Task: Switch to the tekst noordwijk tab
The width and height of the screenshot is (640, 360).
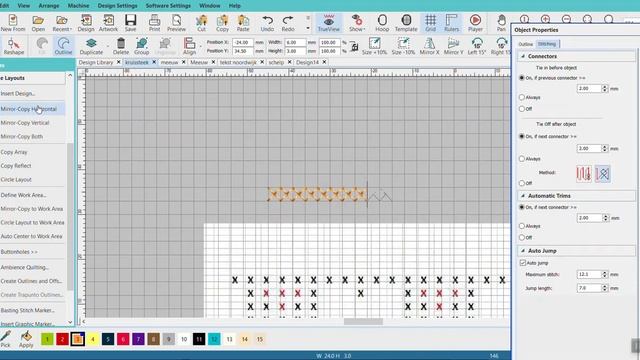Action: click(x=238, y=62)
